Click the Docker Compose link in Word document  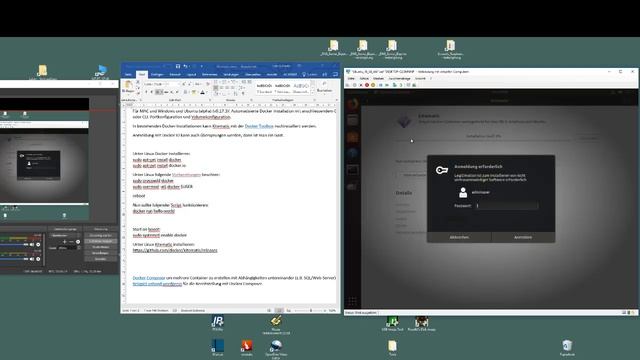coord(149,278)
